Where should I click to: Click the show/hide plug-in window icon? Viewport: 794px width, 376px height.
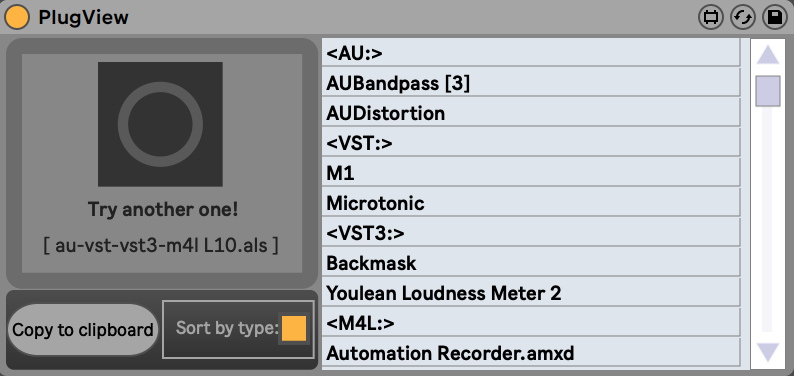(x=710, y=17)
